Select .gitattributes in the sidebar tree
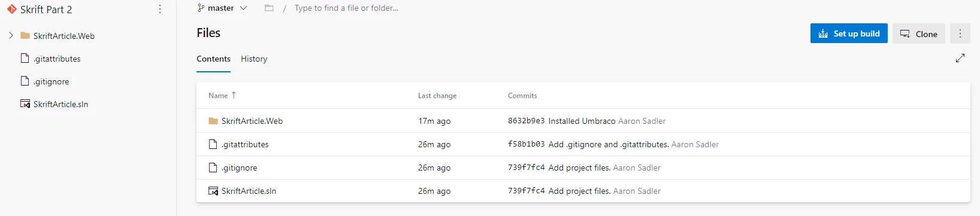Image resolution: width=980 pixels, height=216 pixels. coord(57,59)
